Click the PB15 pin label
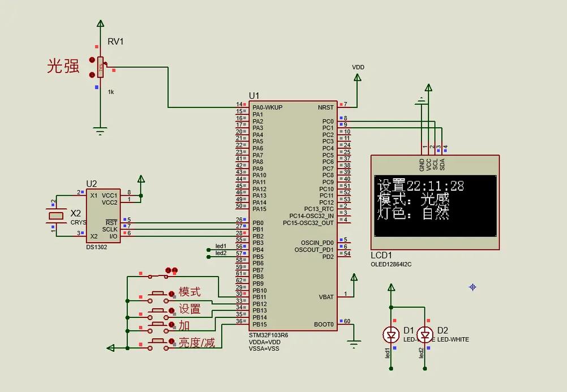The height and width of the screenshot is (392, 567). [x=260, y=324]
